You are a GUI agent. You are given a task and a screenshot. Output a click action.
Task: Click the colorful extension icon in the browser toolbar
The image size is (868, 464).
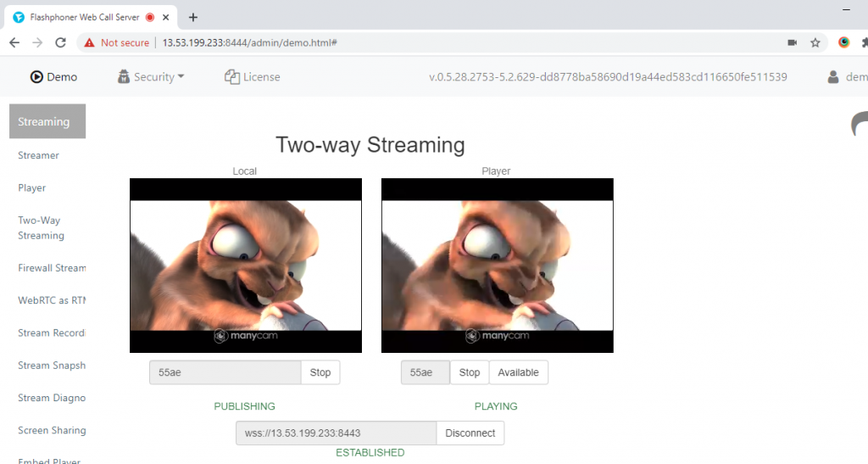point(843,42)
